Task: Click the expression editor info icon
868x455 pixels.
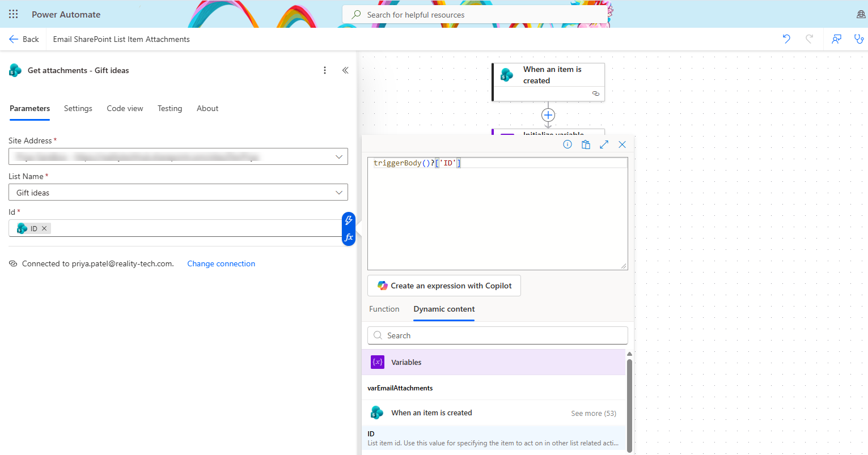Action: click(568, 144)
